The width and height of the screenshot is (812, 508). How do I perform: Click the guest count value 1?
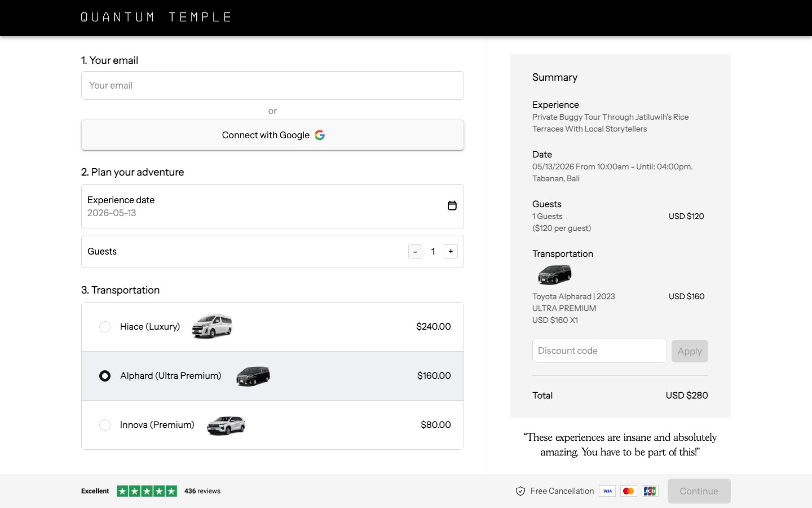point(433,252)
